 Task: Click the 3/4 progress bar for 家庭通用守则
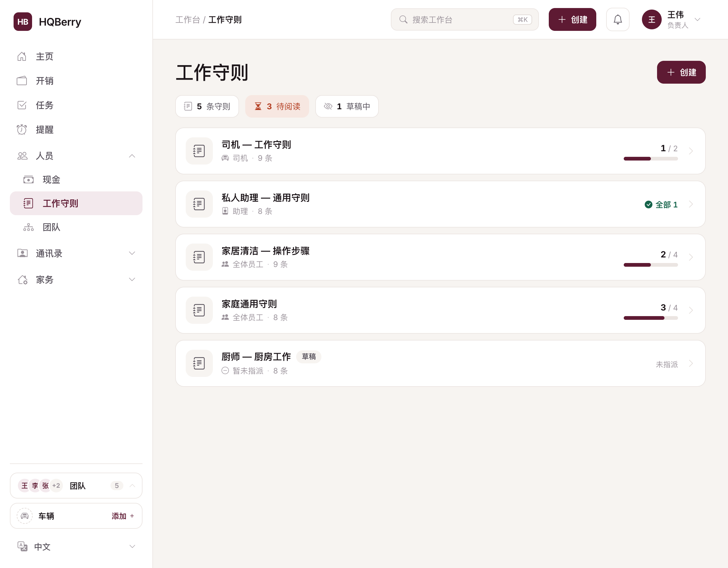[650, 318]
